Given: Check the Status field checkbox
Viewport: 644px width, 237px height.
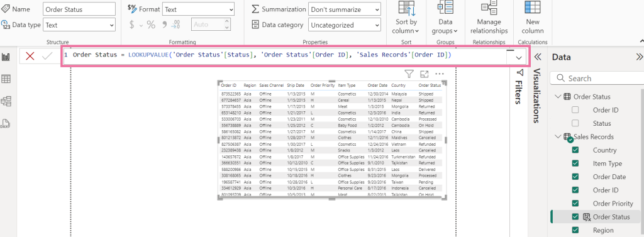Looking at the screenshot, I should 575,123.
